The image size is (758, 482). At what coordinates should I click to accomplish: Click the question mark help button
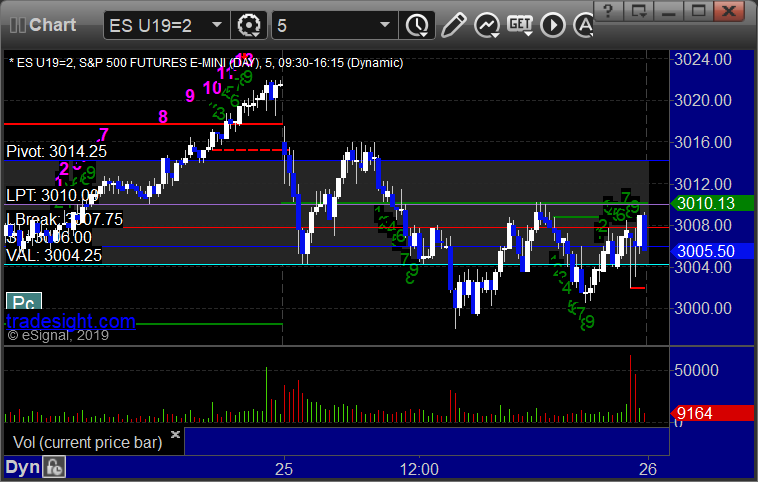pos(608,11)
